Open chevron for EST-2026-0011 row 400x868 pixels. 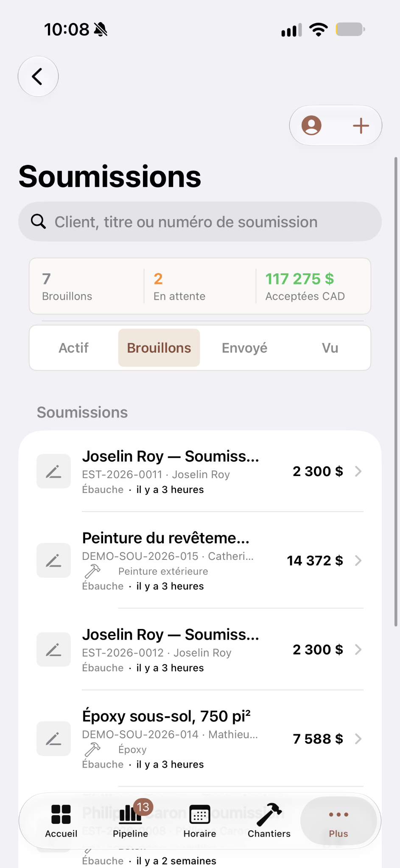(x=358, y=471)
